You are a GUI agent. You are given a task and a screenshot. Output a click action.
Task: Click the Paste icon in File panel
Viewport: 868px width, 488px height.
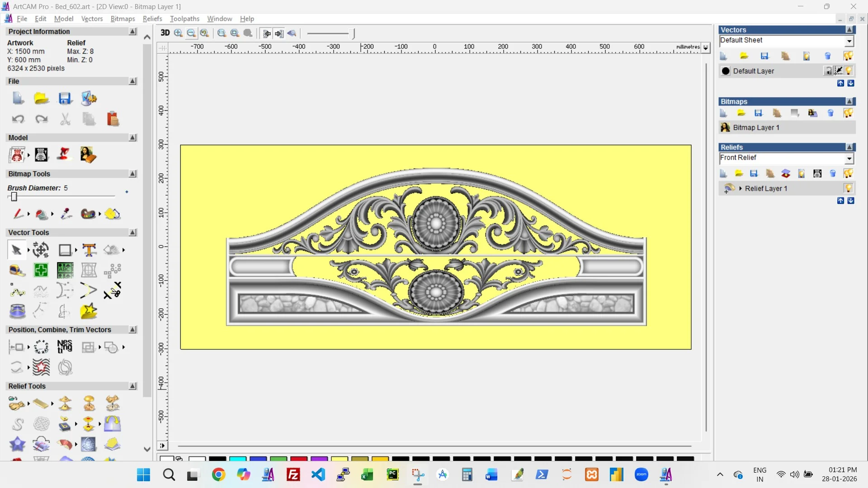coord(113,119)
